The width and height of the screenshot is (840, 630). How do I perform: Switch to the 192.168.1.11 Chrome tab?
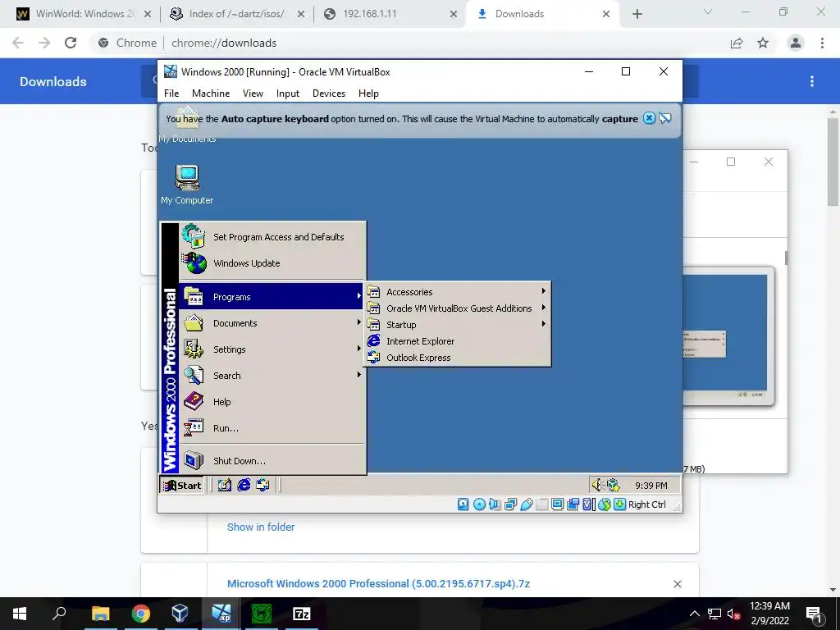390,14
